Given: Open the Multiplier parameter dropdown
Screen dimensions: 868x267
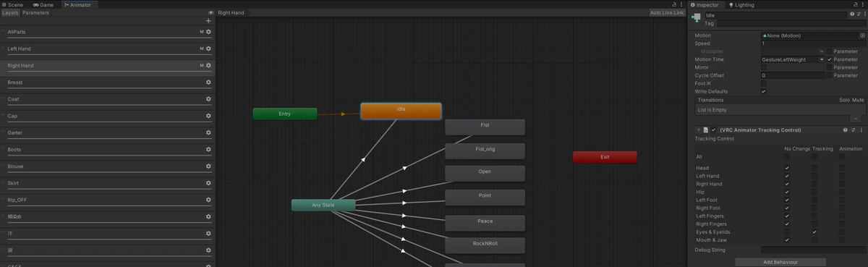Looking at the screenshot, I should (x=793, y=51).
